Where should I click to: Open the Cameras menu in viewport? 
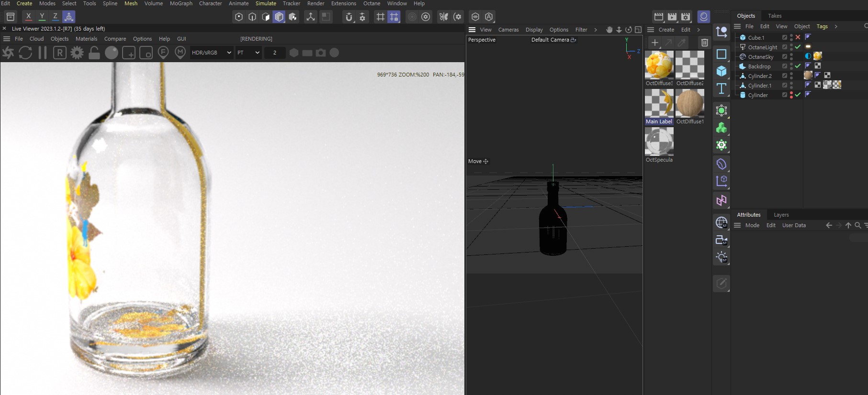[508, 30]
